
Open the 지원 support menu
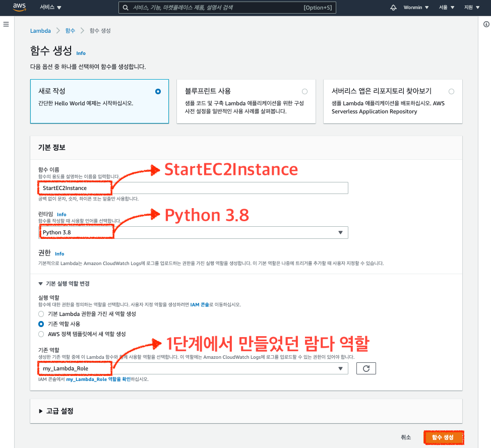[471, 8]
